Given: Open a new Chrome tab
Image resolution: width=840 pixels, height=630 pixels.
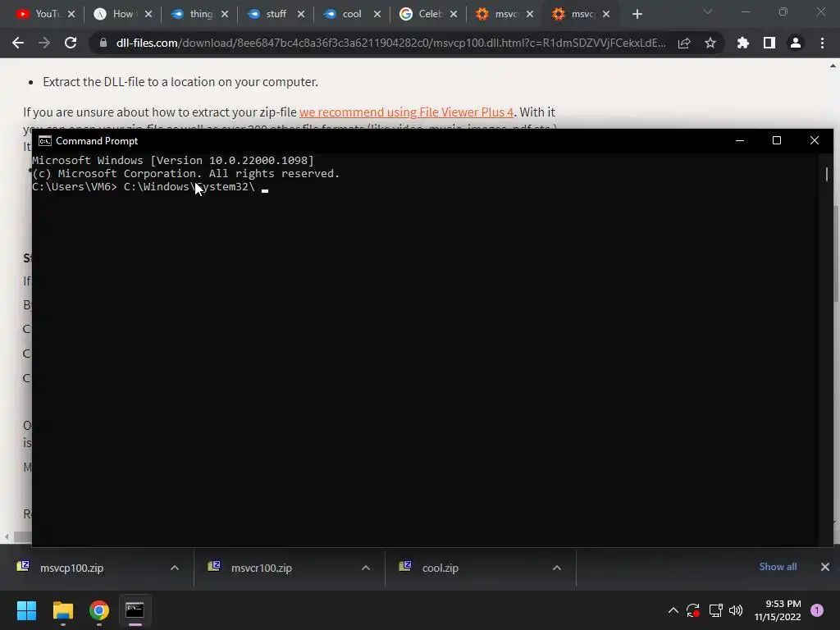Looking at the screenshot, I should pyautogui.click(x=637, y=14).
